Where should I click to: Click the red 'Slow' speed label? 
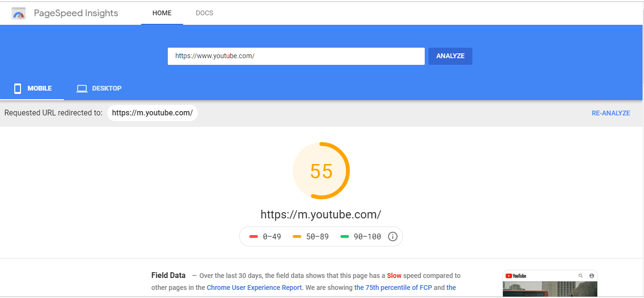point(394,276)
